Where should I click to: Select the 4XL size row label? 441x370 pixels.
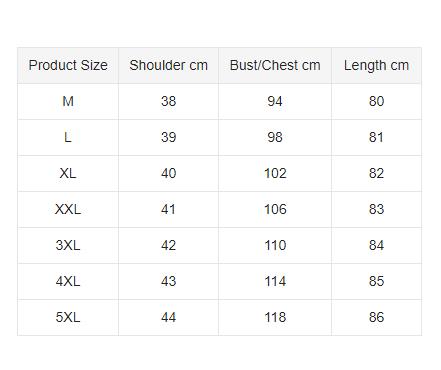click(68, 281)
